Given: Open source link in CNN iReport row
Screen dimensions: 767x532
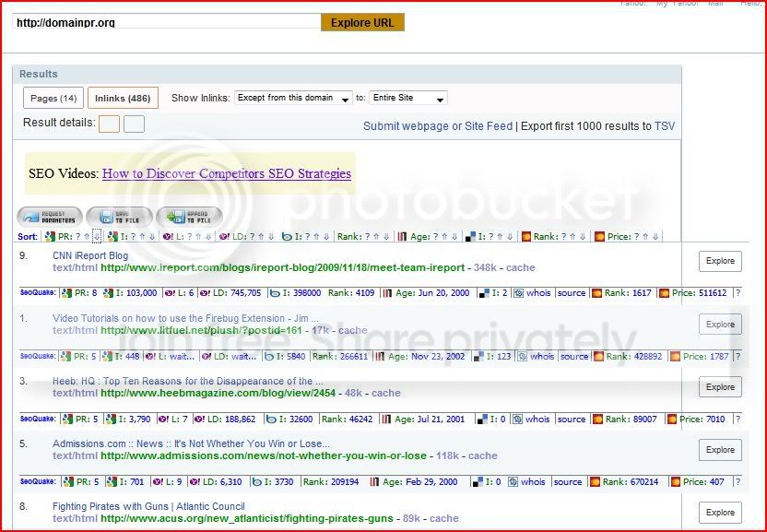Looking at the screenshot, I should pos(572,293).
